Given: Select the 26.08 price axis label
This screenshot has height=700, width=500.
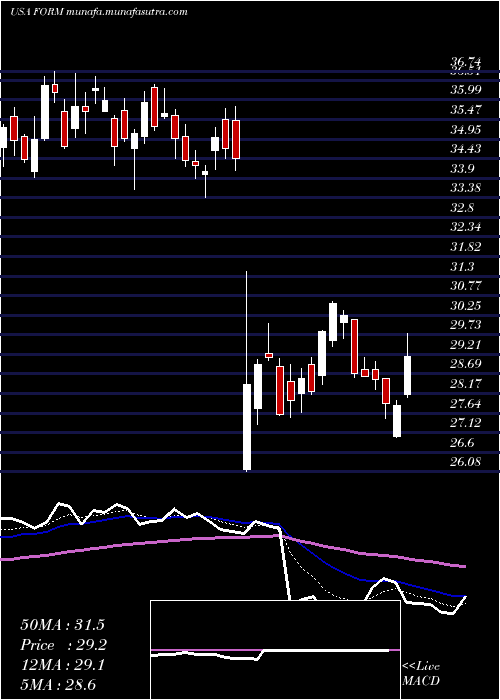Looking at the screenshot, I should [466, 462].
